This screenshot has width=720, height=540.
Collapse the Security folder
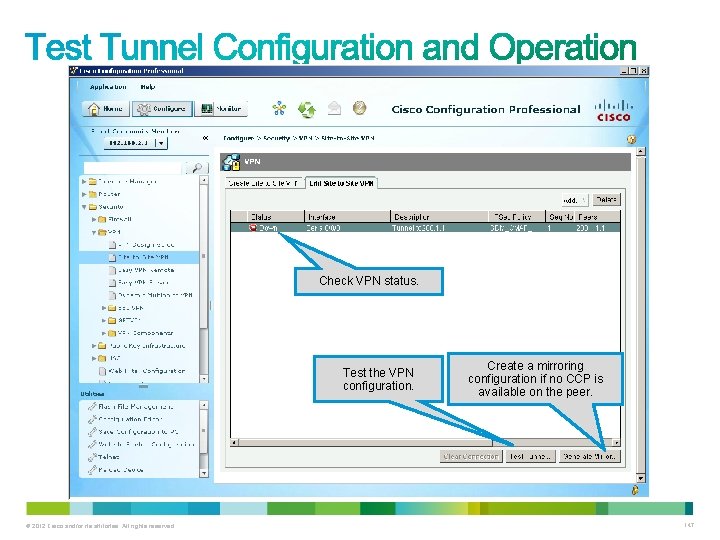point(84,207)
